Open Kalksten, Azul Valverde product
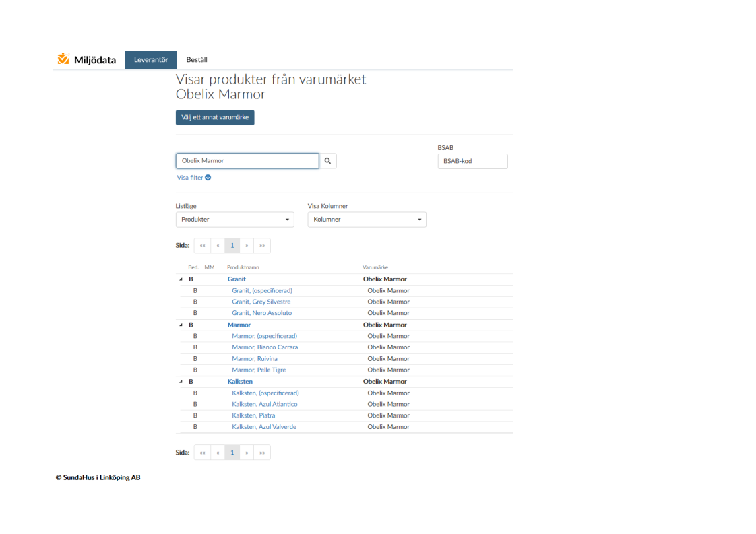756x534 pixels. [x=264, y=427]
